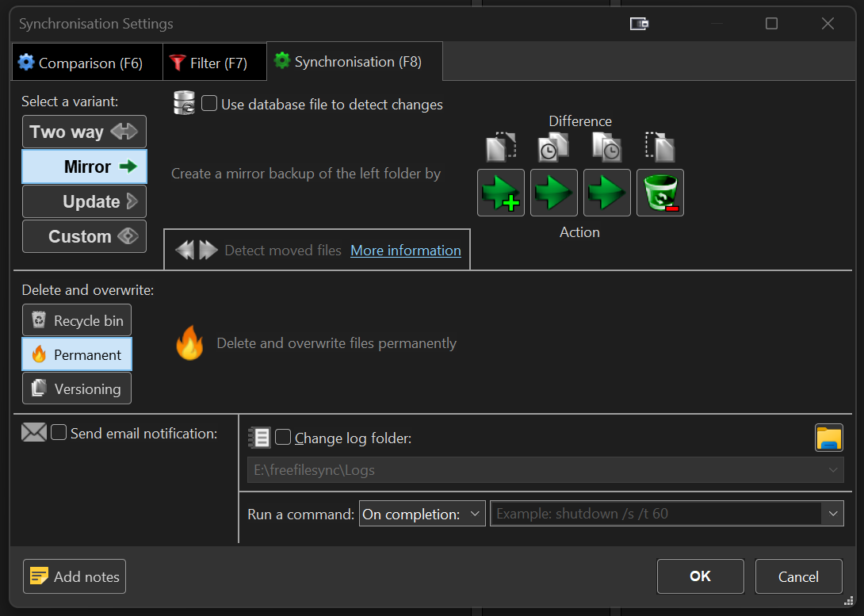The height and width of the screenshot is (616, 864).
Task: Click the green recycle delete action button
Action: click(660, 193)
